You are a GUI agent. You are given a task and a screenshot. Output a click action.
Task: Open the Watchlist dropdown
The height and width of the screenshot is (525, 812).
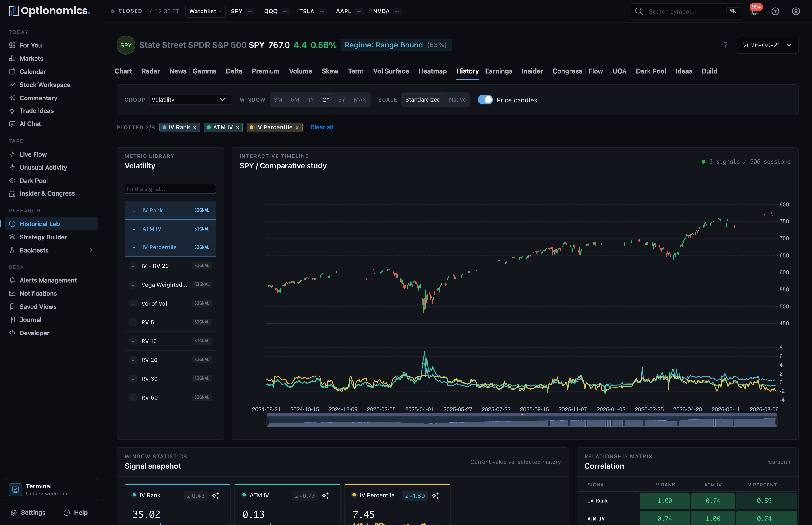click(205, 11)
